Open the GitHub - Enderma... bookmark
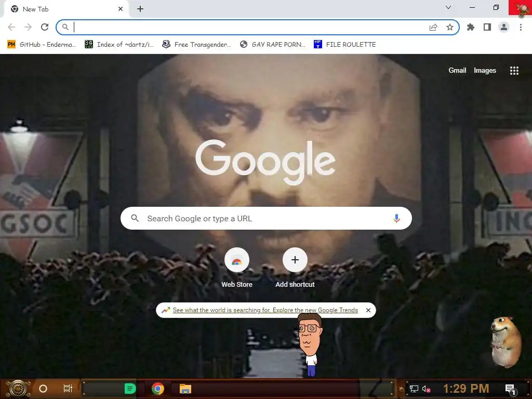This screenshot has height=399, width=532. tap(42, 45)
